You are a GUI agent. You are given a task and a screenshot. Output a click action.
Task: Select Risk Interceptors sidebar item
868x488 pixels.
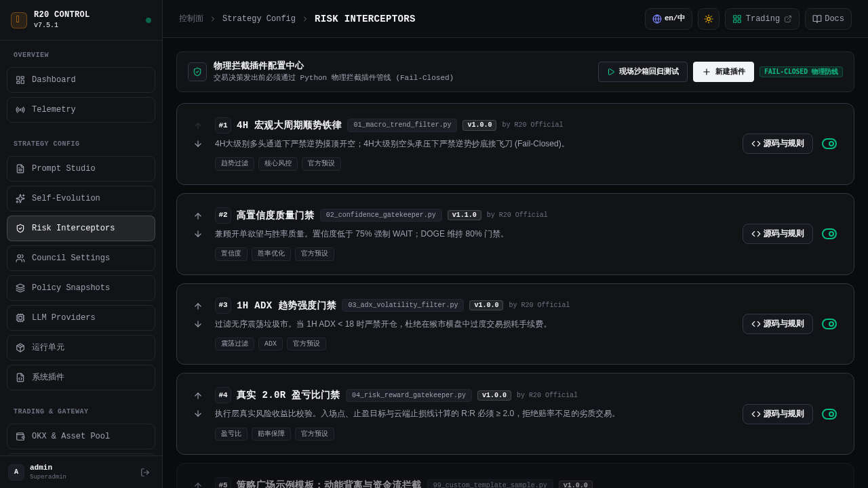tap(81, 228)
